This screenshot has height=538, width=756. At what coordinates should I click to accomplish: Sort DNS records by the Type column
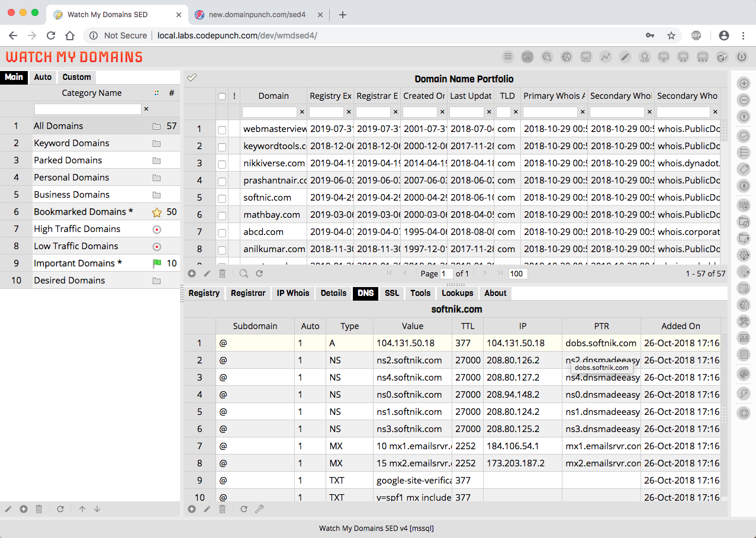350,326
